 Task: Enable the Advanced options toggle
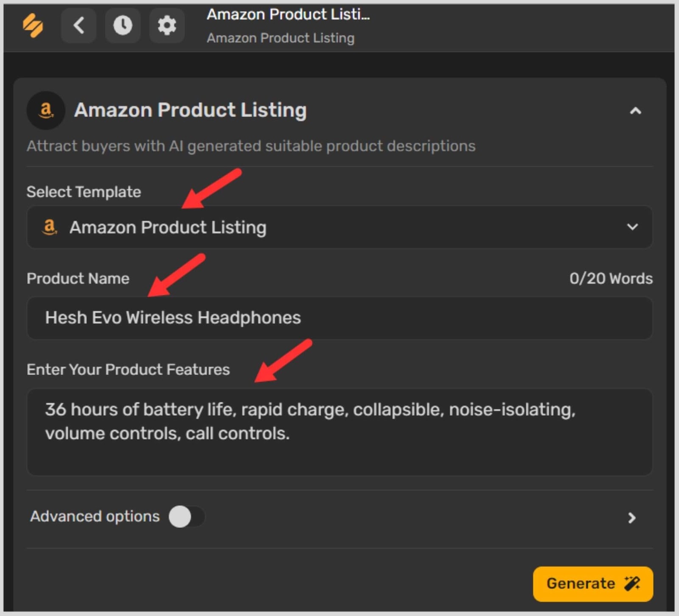[186, 517]
